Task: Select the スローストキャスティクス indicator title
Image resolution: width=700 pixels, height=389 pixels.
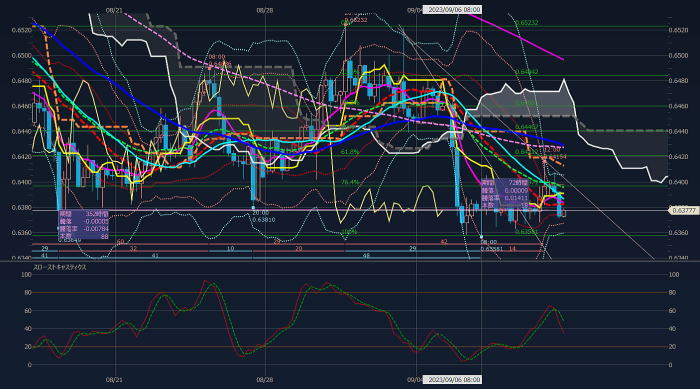Action: [x=60, y=268]
